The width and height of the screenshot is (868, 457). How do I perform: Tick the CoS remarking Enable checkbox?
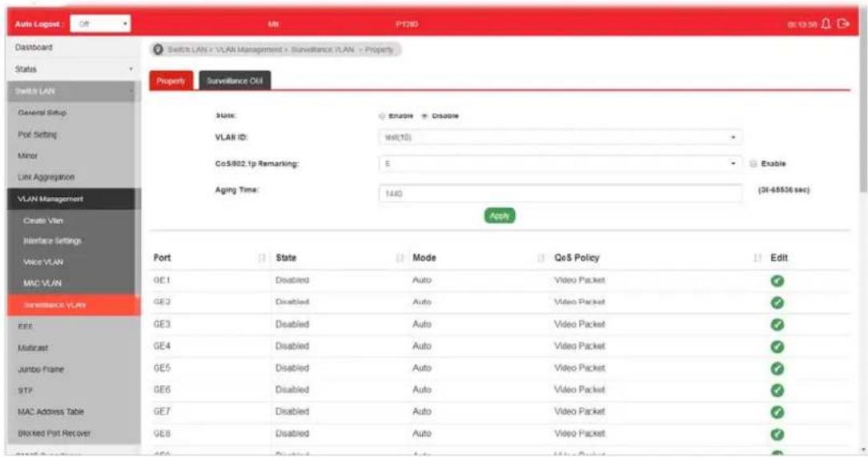click(x=753, y=164)
